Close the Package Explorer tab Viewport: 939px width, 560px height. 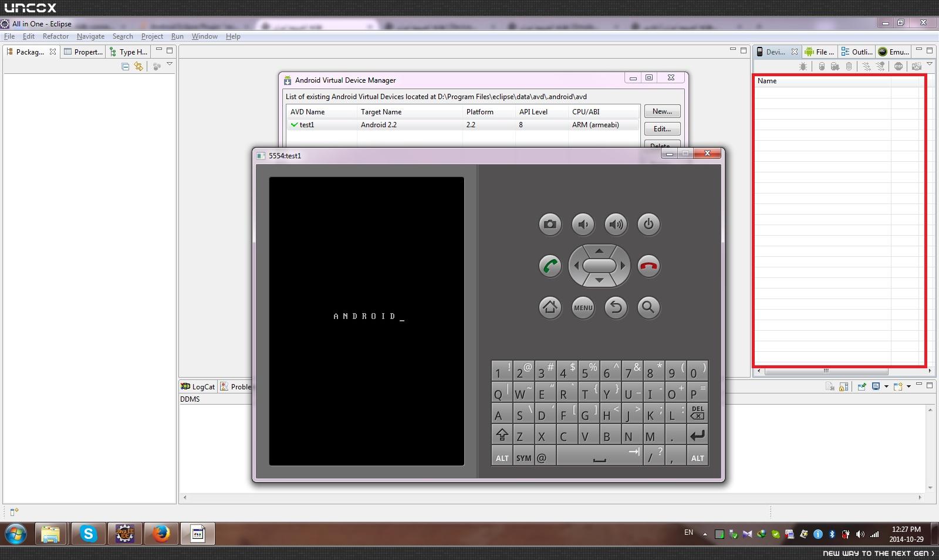53,52
